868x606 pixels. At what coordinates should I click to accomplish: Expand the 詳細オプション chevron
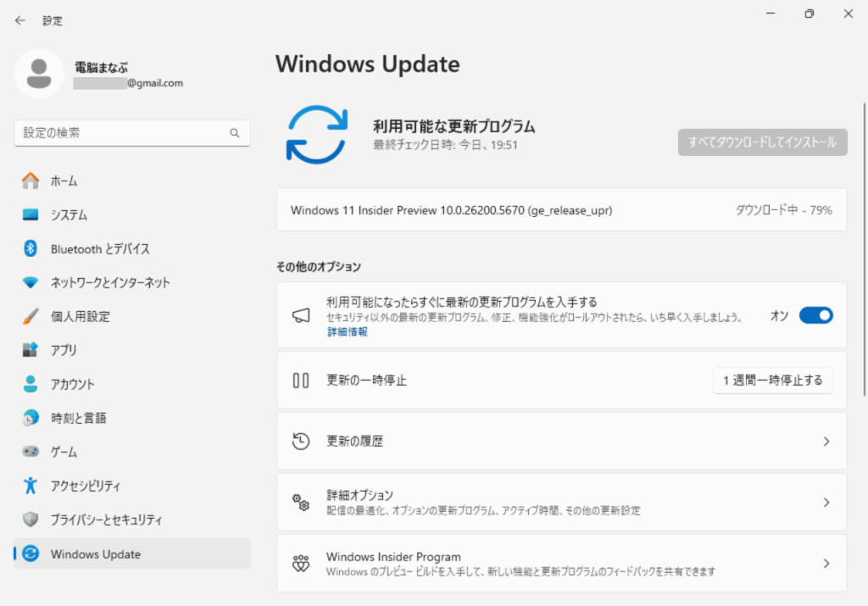826,502
